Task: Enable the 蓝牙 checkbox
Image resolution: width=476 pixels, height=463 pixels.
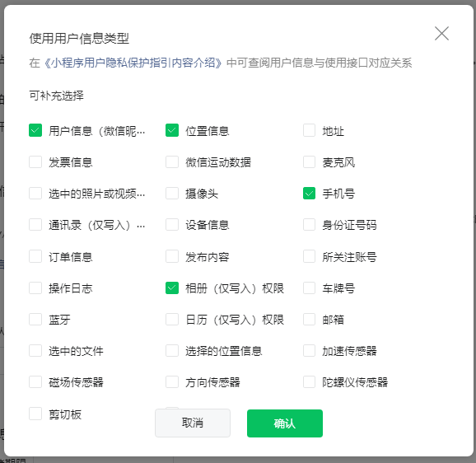Action: 35,320
